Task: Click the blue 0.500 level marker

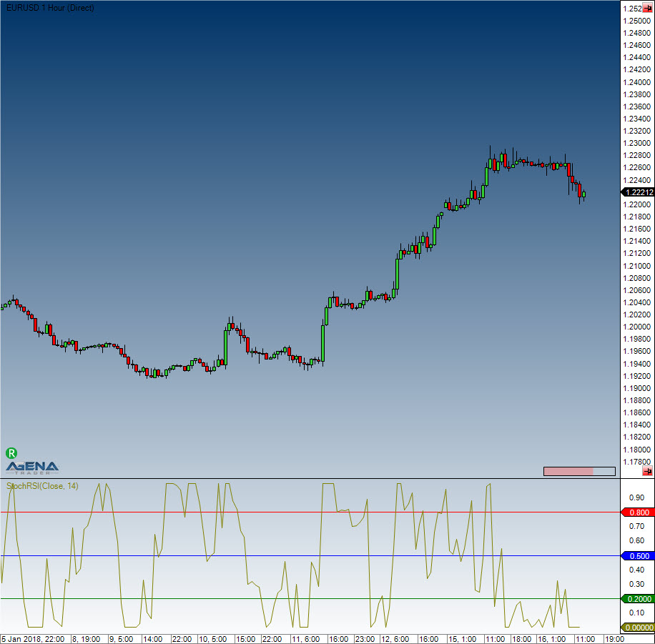Action: pyautogui.click(x=636, y=555)
